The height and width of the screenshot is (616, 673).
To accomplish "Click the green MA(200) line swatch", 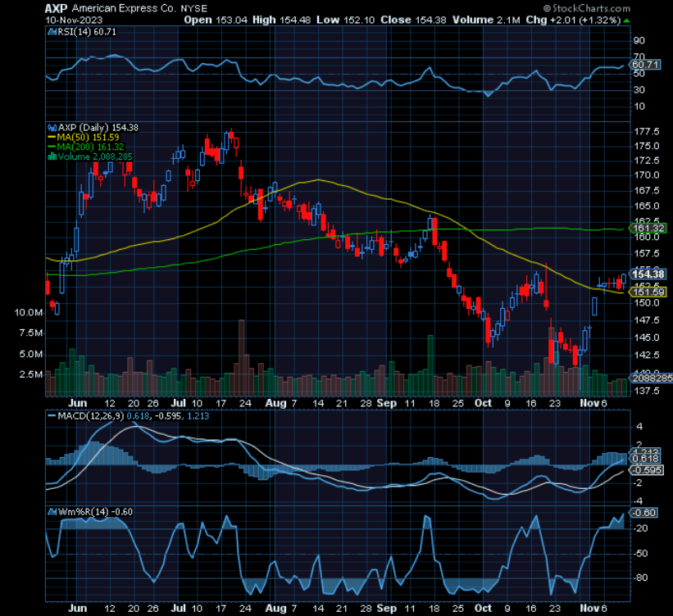I will click(x=52, y=146).
